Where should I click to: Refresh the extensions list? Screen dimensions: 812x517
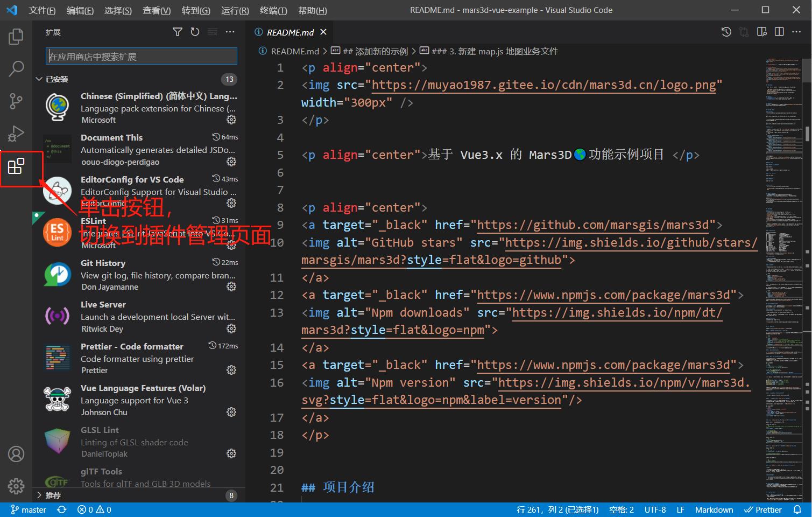click(x=195, y=32)
